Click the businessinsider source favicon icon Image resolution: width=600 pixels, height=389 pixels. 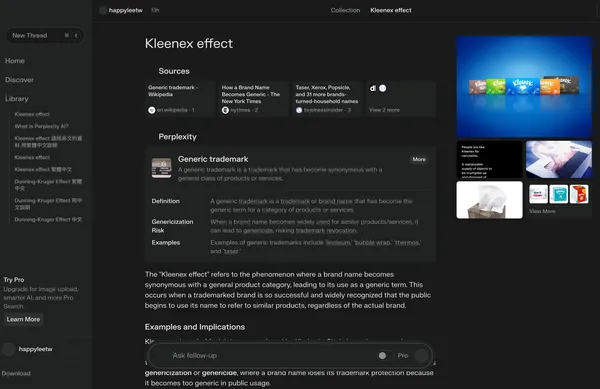pos(299,110)
